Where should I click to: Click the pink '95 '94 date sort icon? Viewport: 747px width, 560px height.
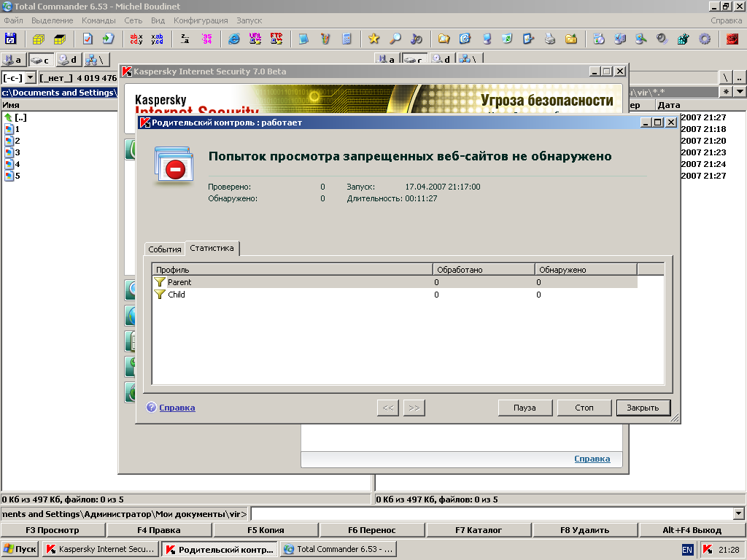tap(206, 39)
